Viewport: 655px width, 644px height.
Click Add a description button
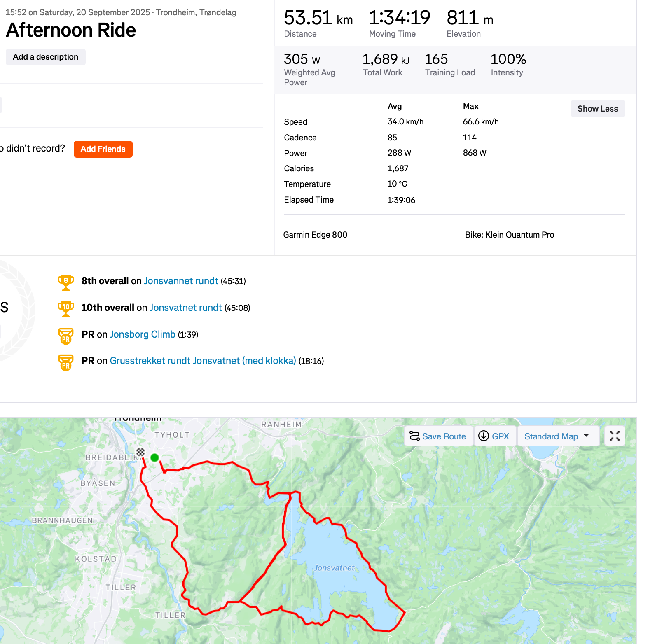pos(46,57)
